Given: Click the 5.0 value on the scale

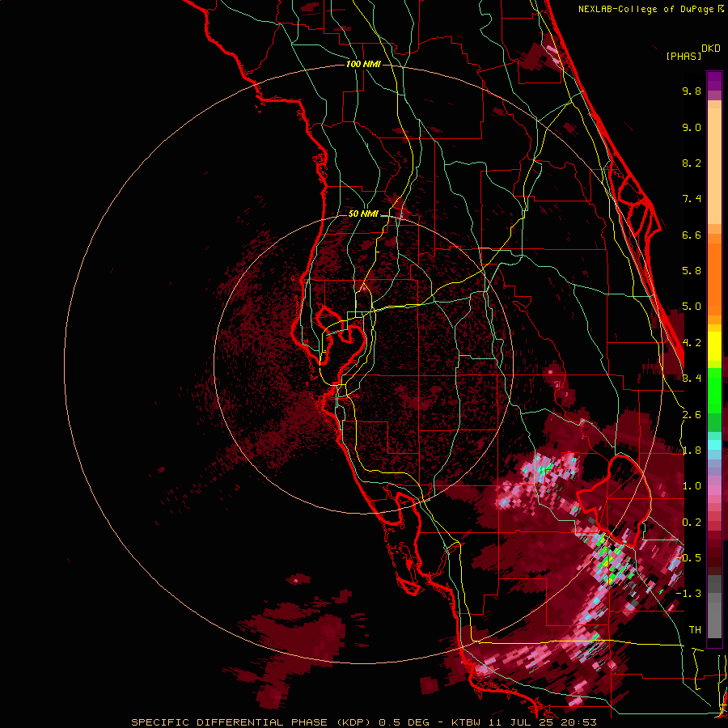Looking at the screenshot, I should [692, 307].
